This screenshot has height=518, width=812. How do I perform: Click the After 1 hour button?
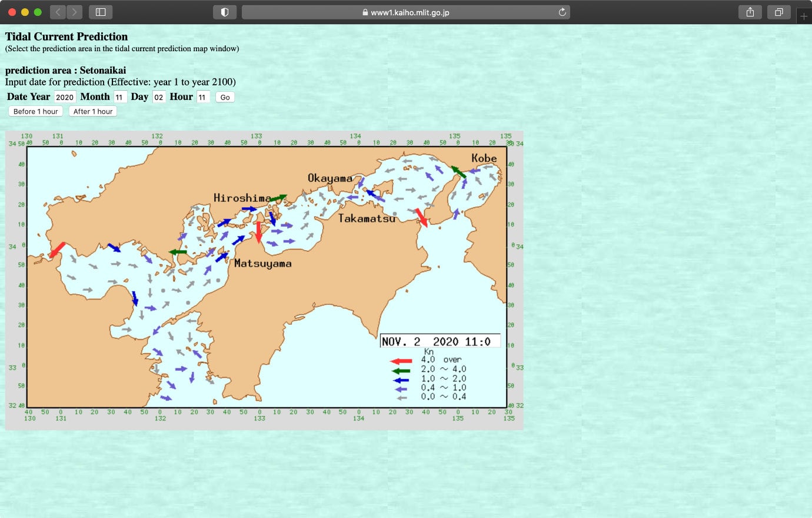click(x=93, y=111)
